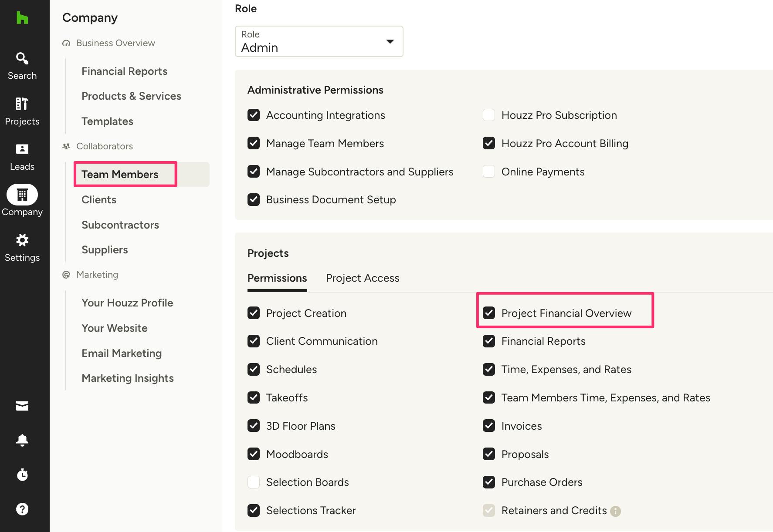
Task: Open Subcontractors menu item
Action: (x=120, y=225)
